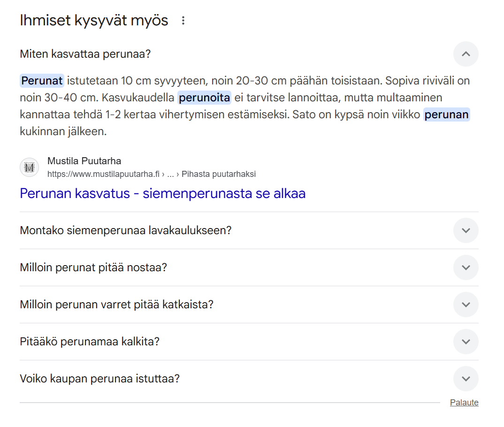The width and height of the screenshot is (504, 427).
Task: Click the "Montako siemenperunaa lavakaulukseen?" question row
Action: pos(124,230)
